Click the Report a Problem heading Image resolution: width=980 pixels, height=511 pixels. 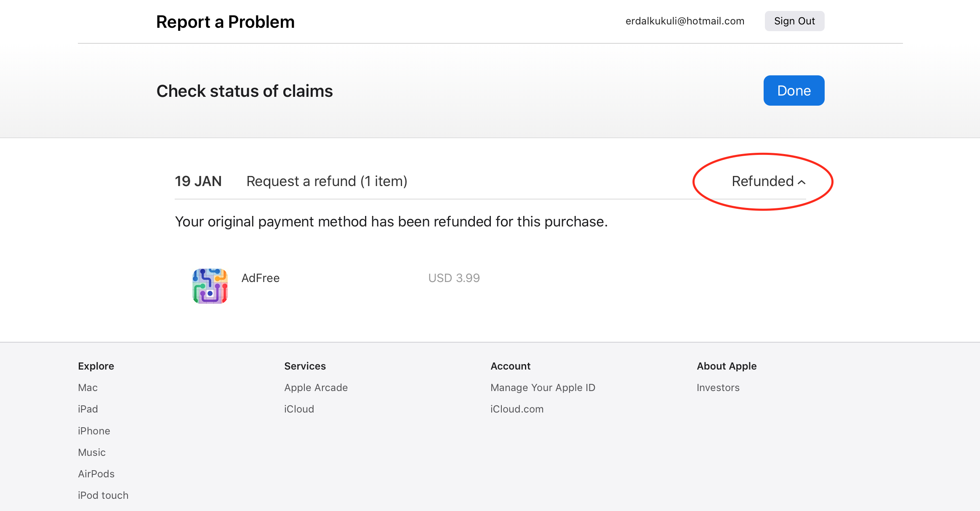point(225,22)
